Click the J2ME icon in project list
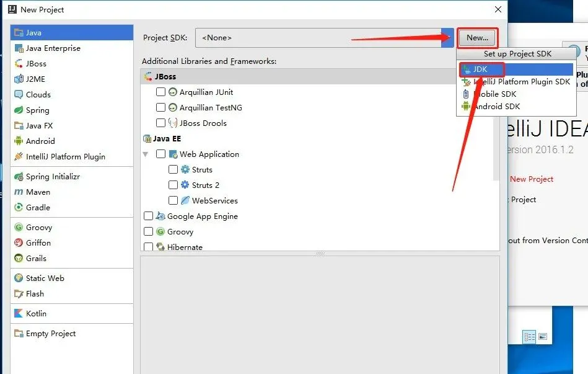 19,79
